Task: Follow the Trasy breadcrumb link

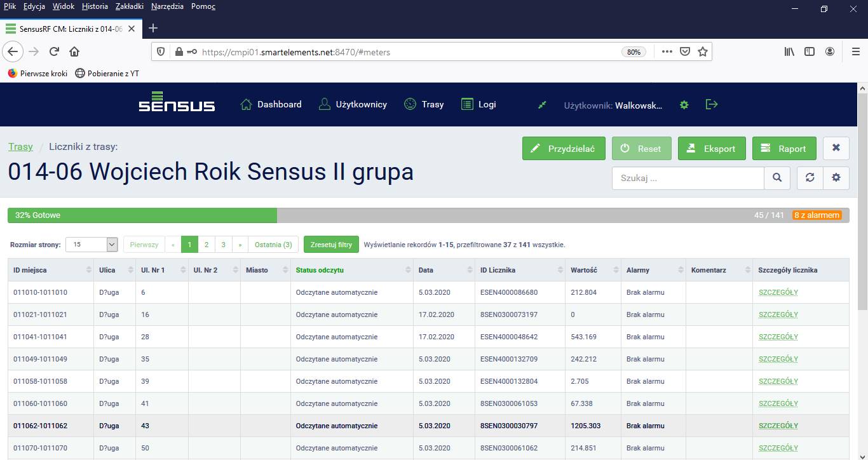Action: pos(20,147)
